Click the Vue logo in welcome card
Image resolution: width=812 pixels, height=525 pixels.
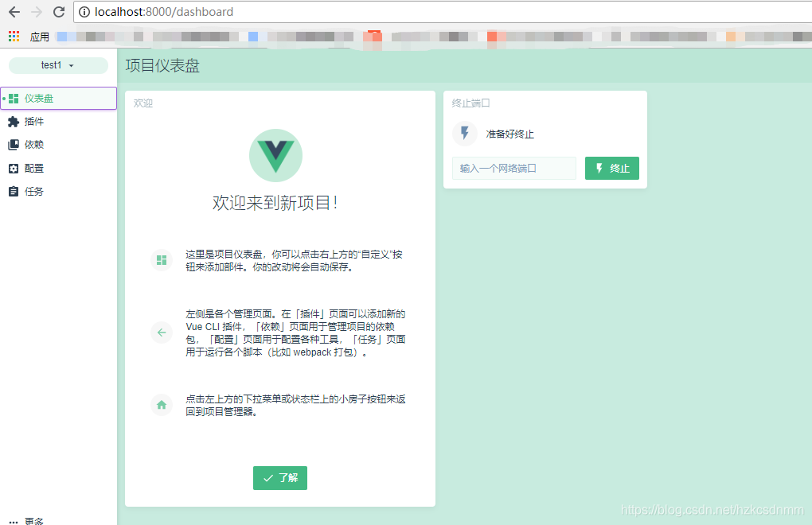tap(275, 155)
